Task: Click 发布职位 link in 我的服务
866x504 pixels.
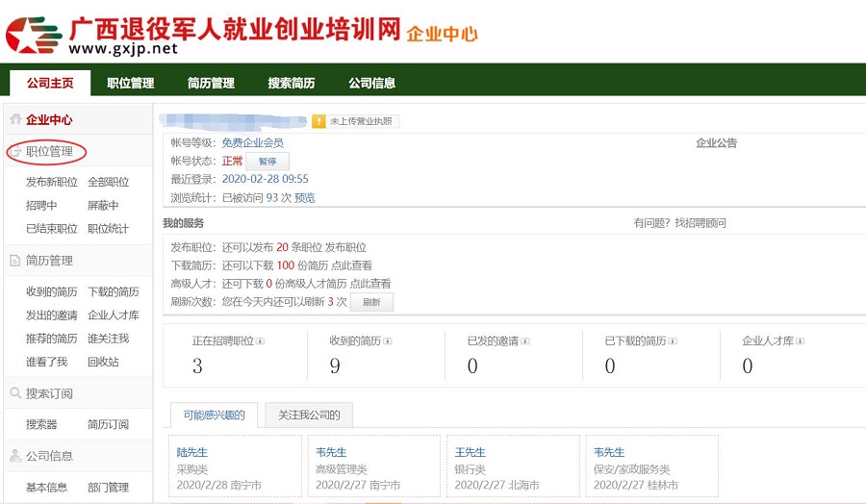Action: (345, 247)
